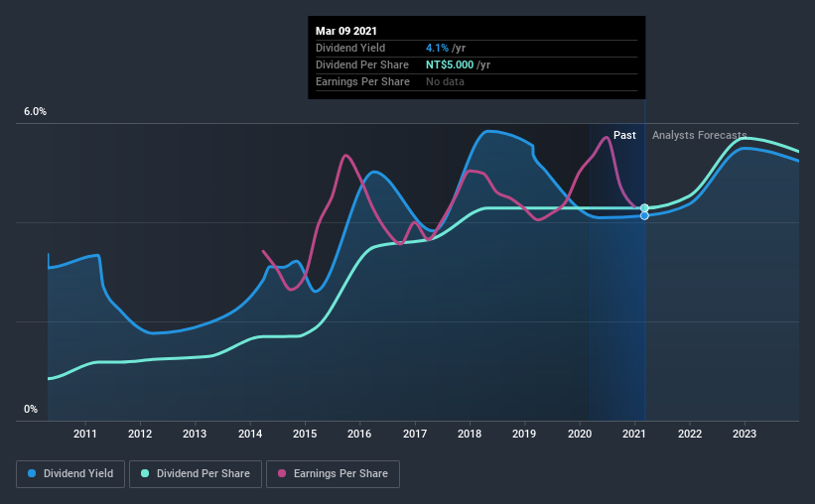
Task: Click the 2018 x-axis label
Action: point(470,434)
